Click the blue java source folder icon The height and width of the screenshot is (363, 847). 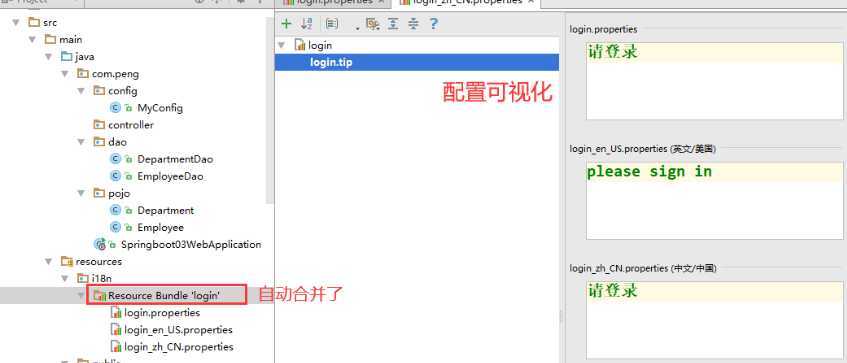click(x=66, y=57)
